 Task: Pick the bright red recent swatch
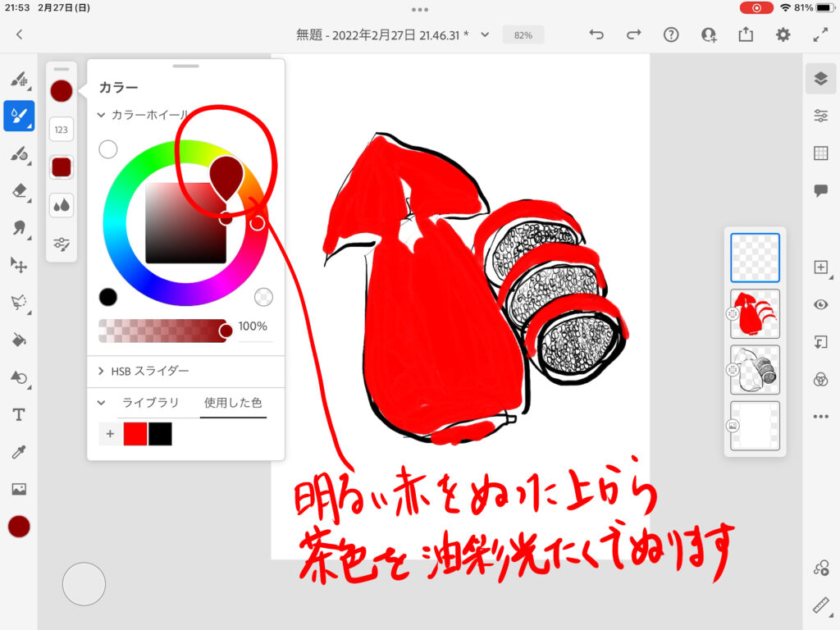(135, 434)
